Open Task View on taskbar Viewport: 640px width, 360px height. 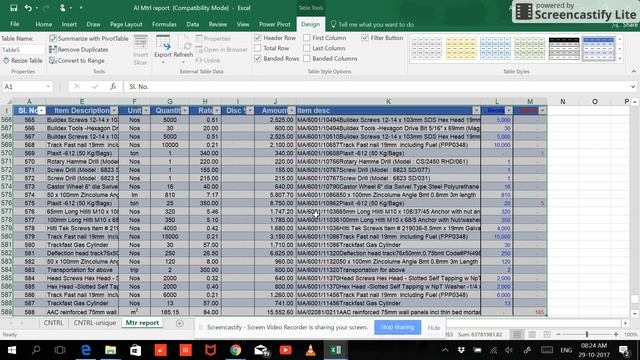[60, 350]
